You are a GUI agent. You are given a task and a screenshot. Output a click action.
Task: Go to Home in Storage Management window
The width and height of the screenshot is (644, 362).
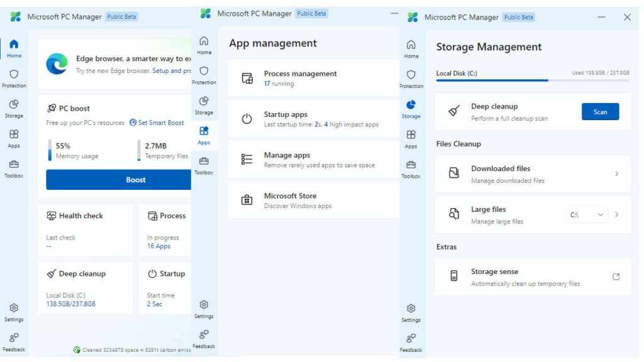[411, 49]
